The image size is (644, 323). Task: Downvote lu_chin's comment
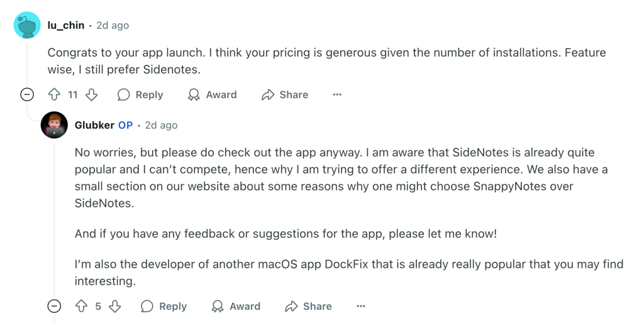[x=91, y=95]
